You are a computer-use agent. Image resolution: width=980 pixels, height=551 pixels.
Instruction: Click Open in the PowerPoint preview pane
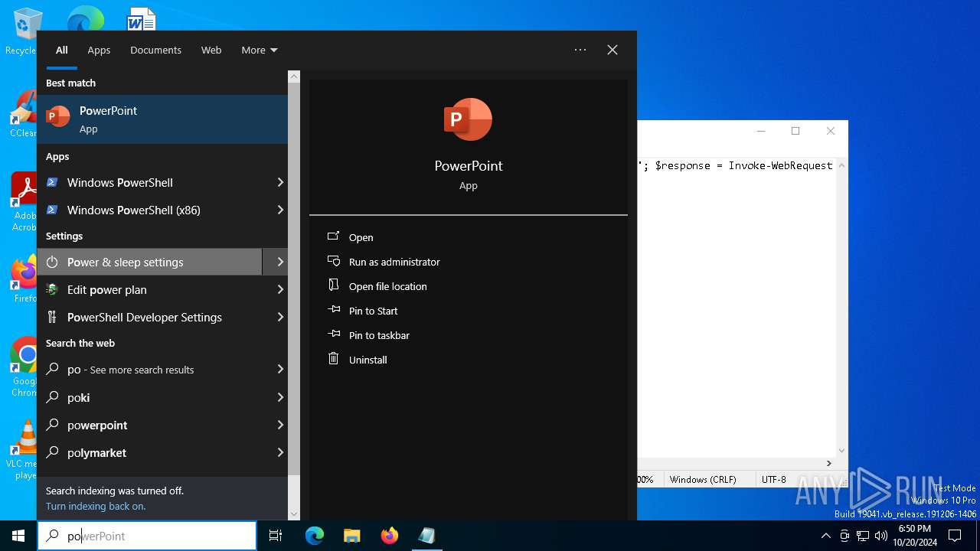point(361,237)
